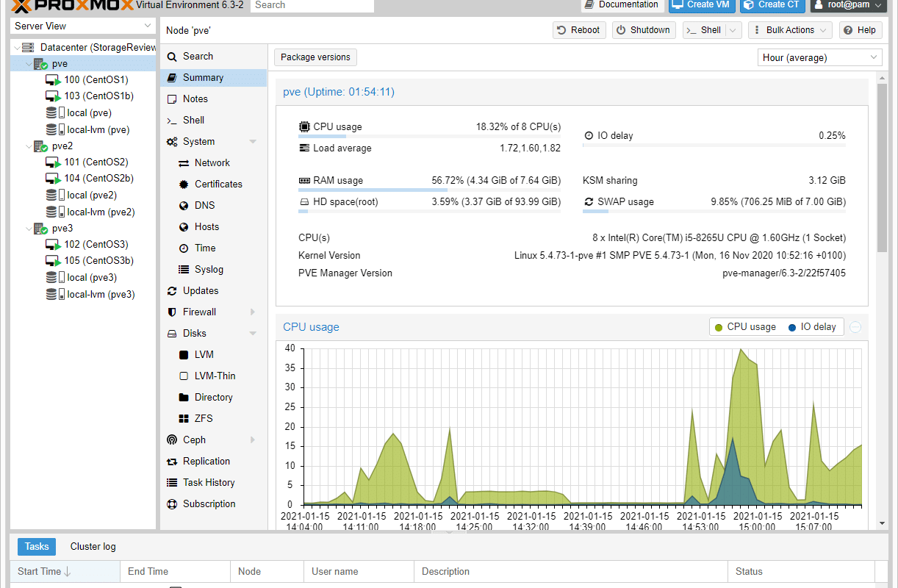This screenshot has height=588, width=898.
Task: Click Create VM button
Action: (701, 5)
